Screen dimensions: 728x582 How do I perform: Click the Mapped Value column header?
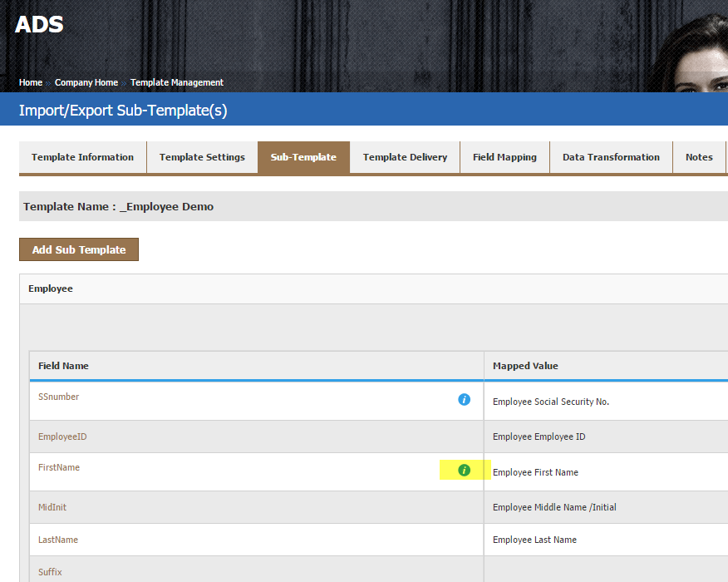pos(525,366)
